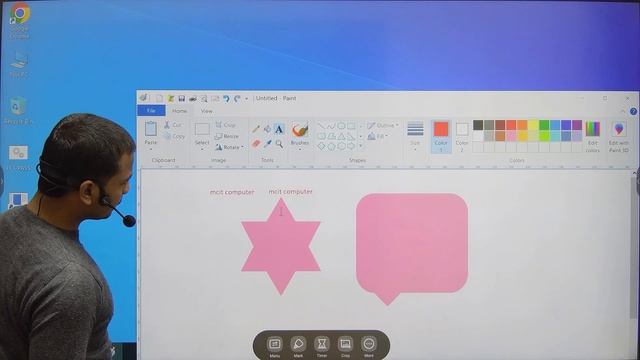Viewport: 640px width, 360px height.
Task: Activate the Color 1 foreground selector
Action: pos(441,136)
